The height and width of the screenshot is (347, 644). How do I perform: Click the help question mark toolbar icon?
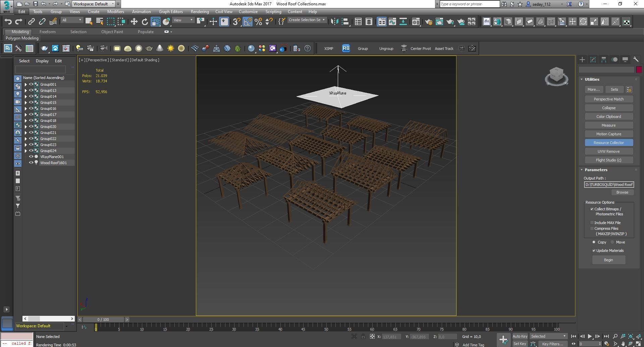click(x=308, y=49)
